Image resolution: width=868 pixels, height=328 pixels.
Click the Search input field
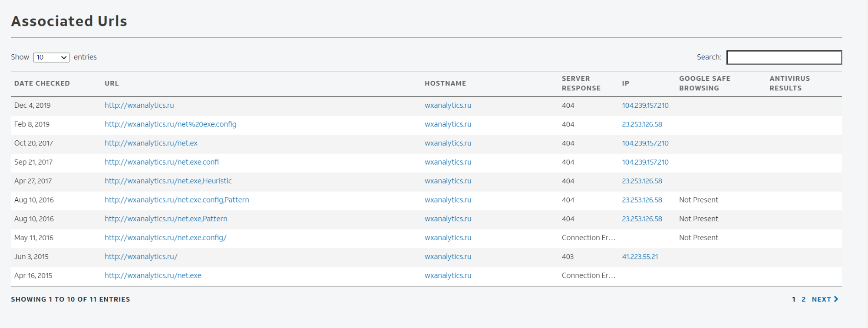click(x=784, y=57)
